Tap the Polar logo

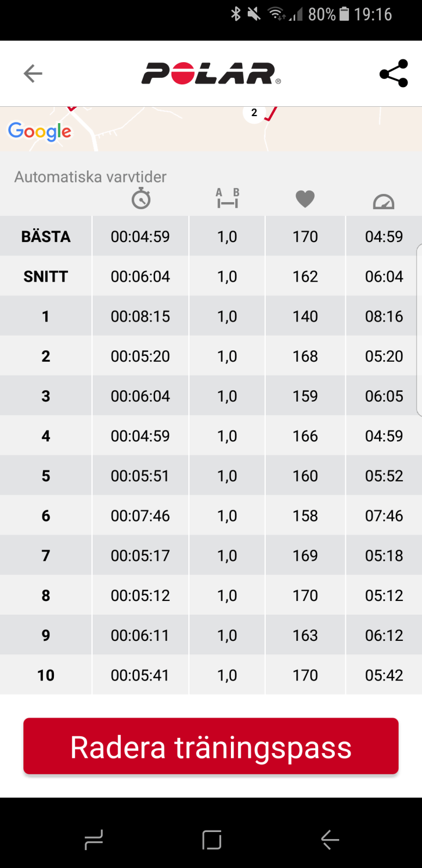211,74
